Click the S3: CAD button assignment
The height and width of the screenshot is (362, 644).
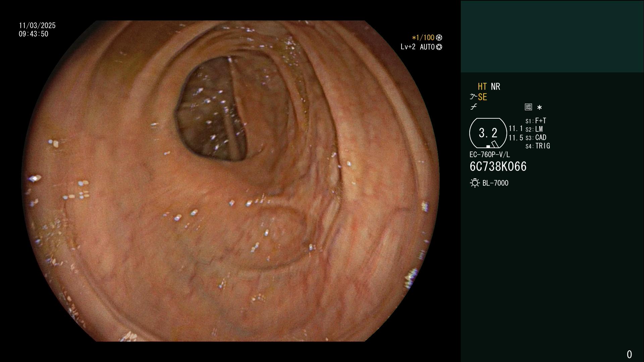coord(536,137)
